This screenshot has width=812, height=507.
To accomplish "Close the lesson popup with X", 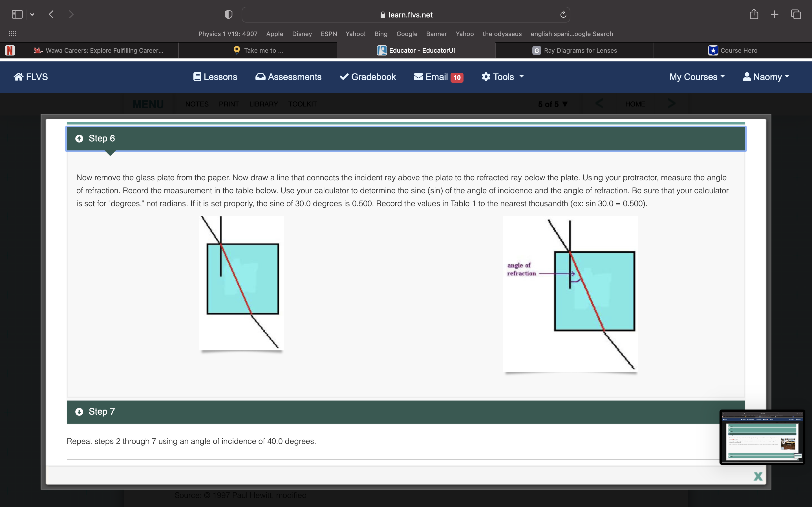I will point(758,476).
